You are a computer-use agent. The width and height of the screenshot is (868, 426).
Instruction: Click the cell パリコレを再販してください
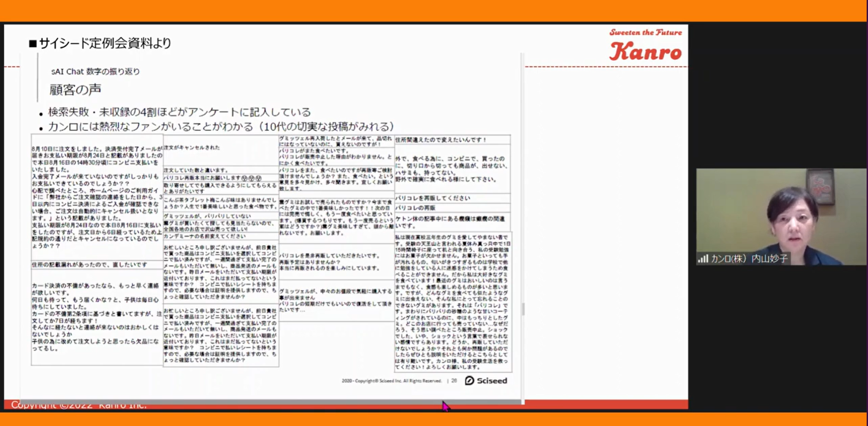point(453,198)
